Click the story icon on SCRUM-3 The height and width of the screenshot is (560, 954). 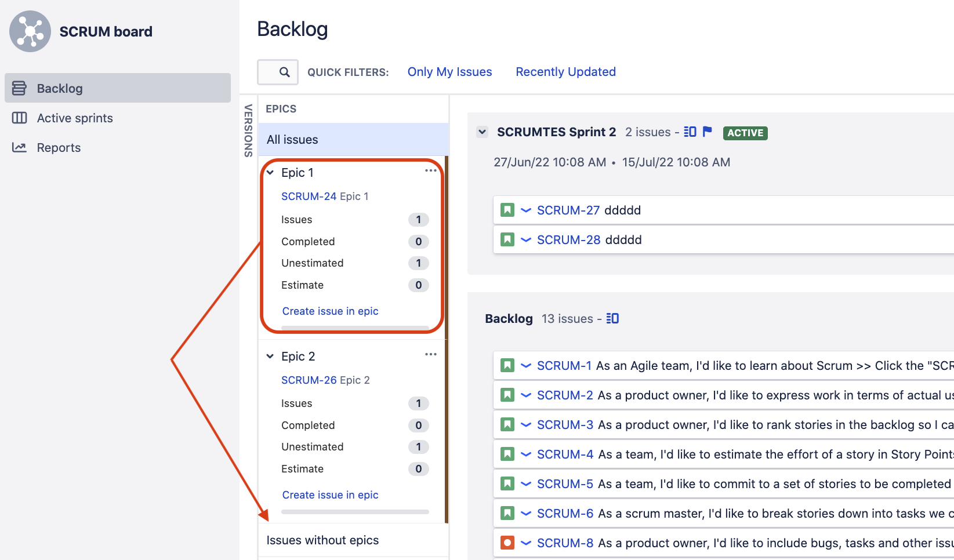tap(507, 424)
